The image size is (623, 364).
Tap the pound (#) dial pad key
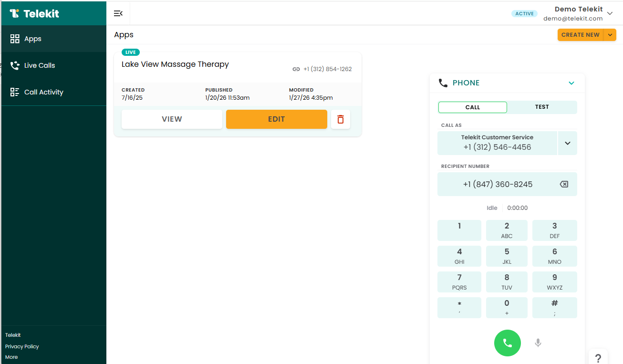point(555,308)
